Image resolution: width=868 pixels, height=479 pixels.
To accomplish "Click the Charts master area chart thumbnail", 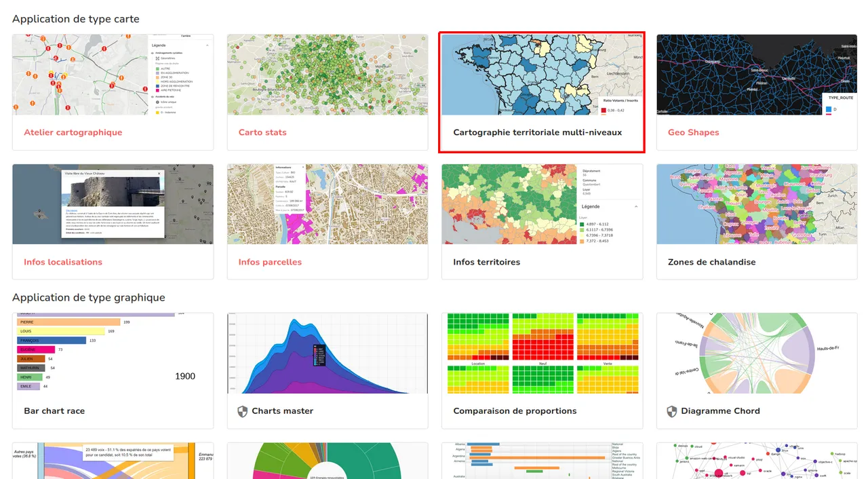I will coord(328,353).
